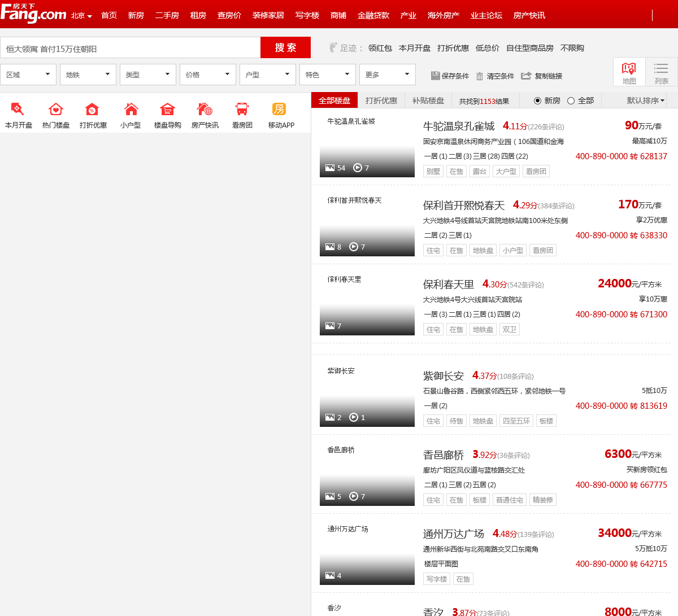This screenshot has height=616, width=678.
Task: Click the footprint 足迹 icon
Action: pyautogui.click(x=333, y=47)
